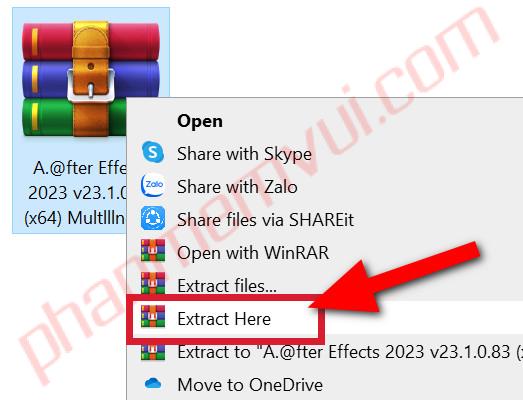Choose Move to OneDrive
This screenshot has height=400, width=523.
coord(250,385)
